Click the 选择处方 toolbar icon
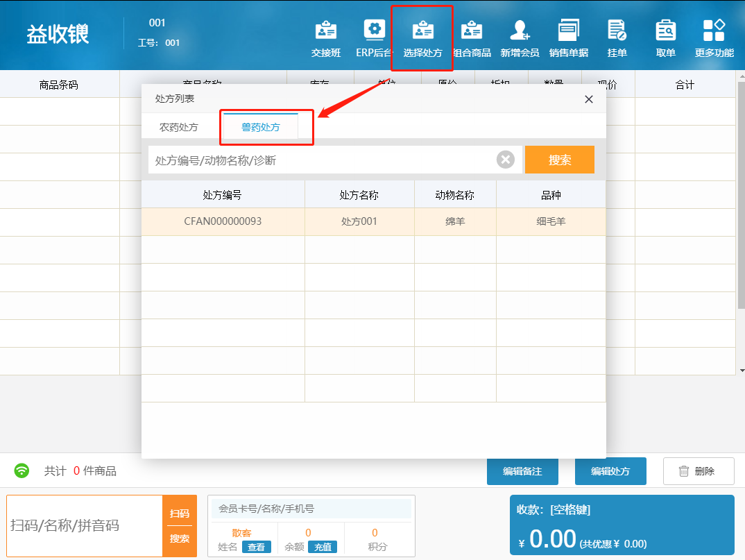Image resolution: width=745 pixels, height=560 pixels. (422, 39)
